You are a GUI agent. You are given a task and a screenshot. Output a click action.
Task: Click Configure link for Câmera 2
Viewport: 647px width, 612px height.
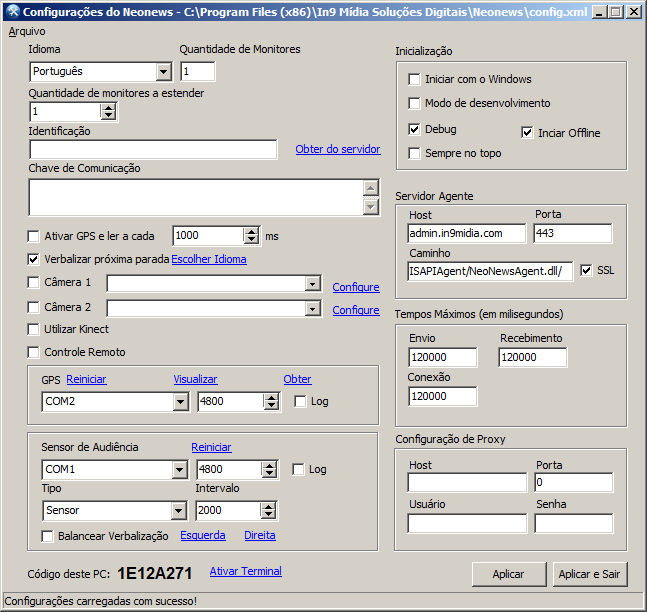coord(356,310)
